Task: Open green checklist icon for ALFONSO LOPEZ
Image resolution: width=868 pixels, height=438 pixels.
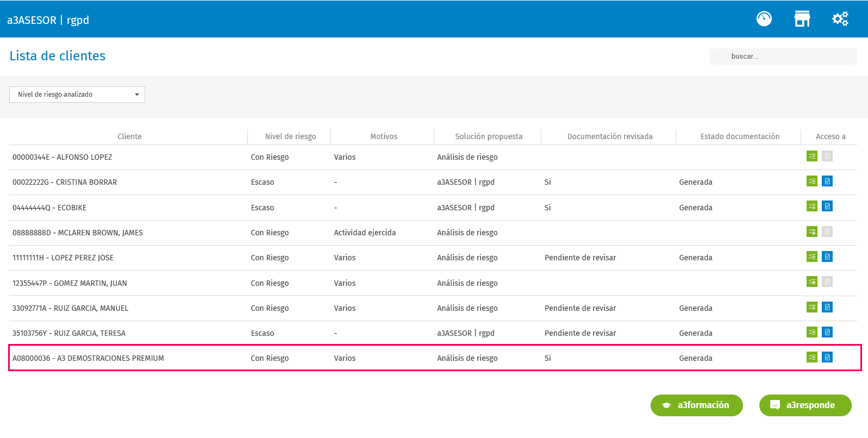Action: point(812,157)
